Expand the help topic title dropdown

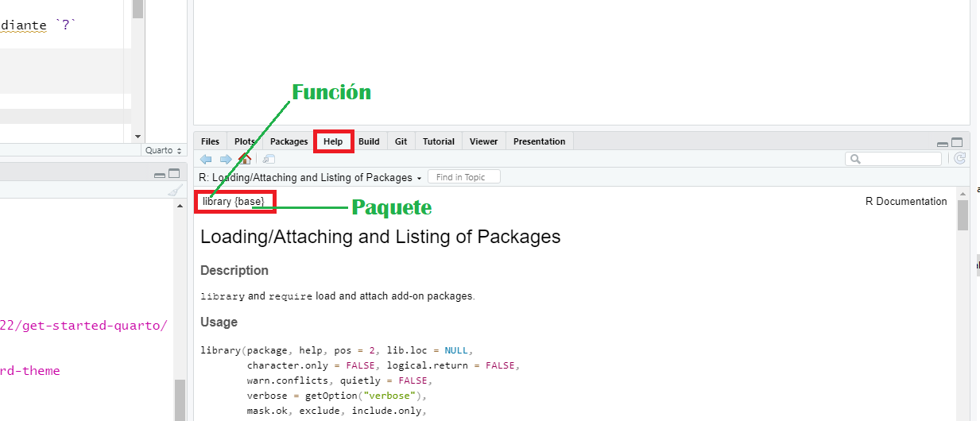(419, 178)
